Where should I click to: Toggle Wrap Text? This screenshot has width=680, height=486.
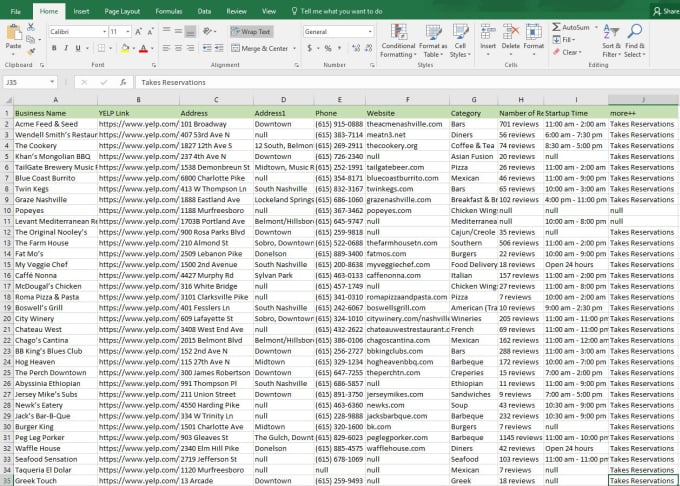tap(251, 32)
